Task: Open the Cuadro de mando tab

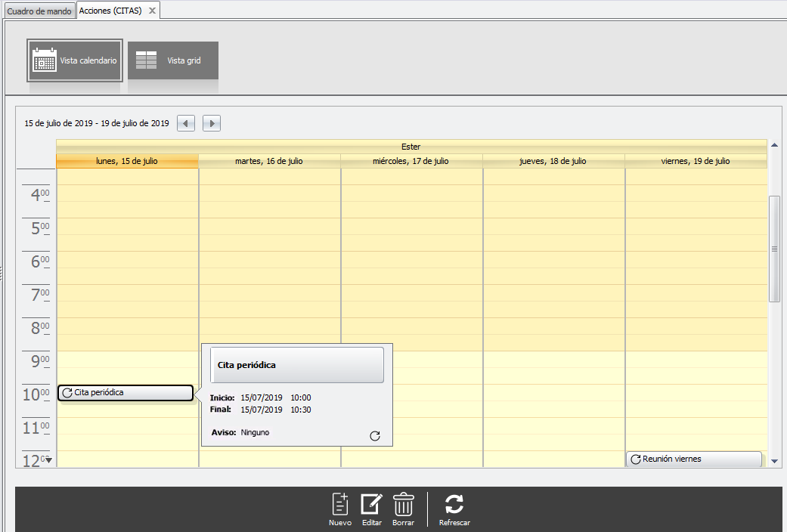Action: (x=39, y=11)
